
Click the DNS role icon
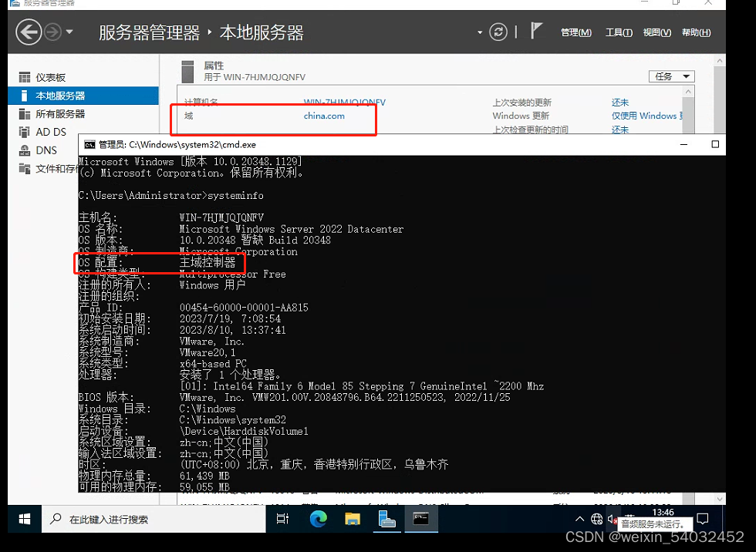pos(24,150)
